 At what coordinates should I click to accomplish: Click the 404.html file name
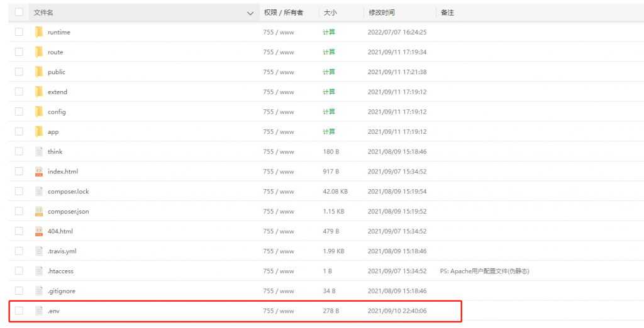pyautogui.click(x=60, y=231)
